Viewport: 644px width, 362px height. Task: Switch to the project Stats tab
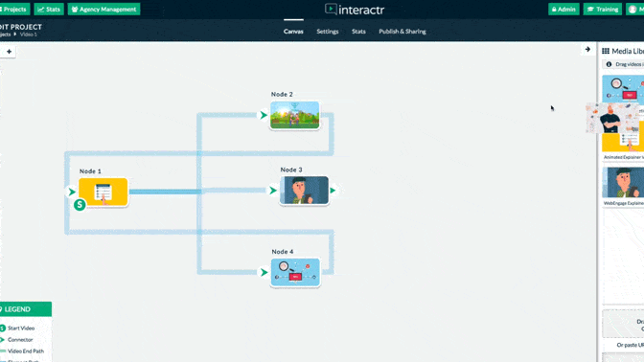pyautogui.click(x=358, y=32)
